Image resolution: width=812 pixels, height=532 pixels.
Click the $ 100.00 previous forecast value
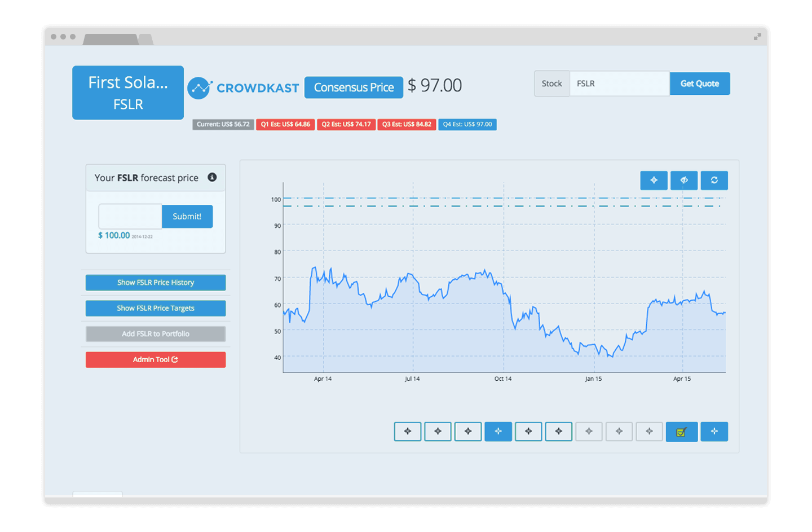coord(114,235)
